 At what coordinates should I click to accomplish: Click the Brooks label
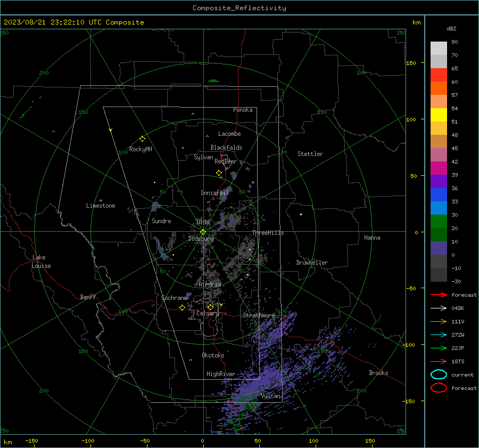[378, 373]
